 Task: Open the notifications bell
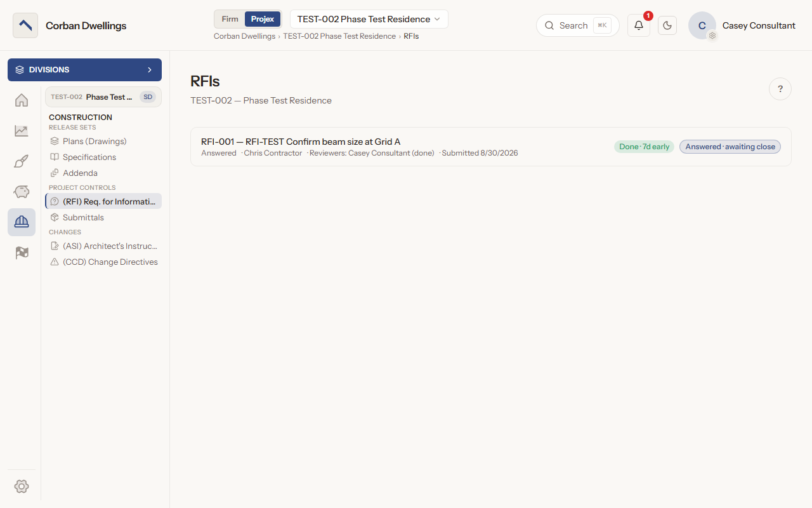[x=639, y=25]
